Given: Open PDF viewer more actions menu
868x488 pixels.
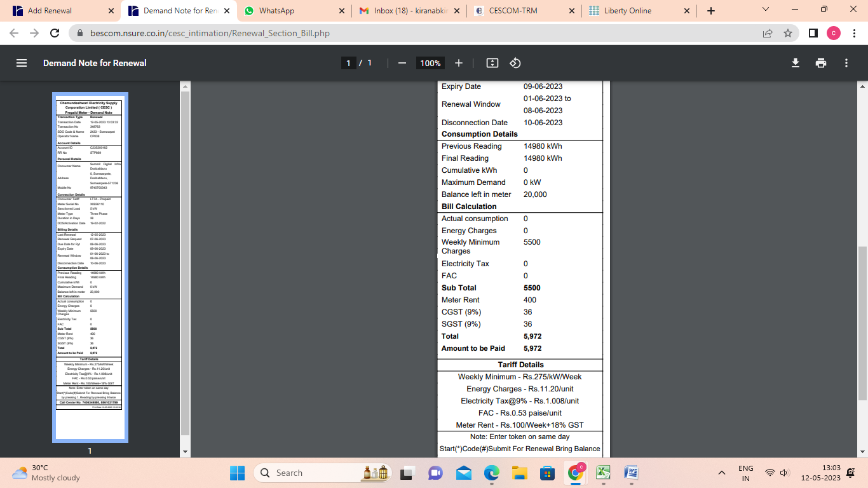Looking at the screenshot, I should point(846,63).
